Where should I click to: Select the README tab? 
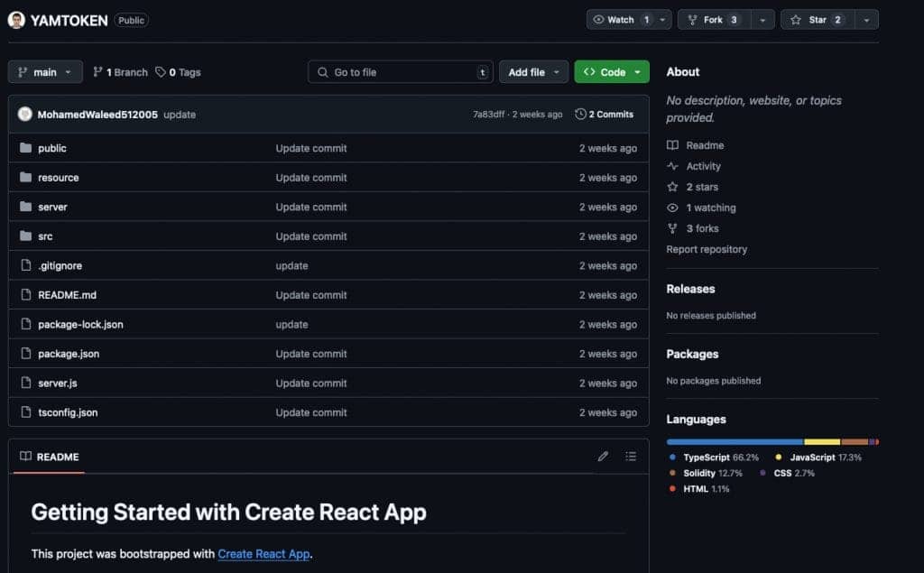[x=50, y=457]
